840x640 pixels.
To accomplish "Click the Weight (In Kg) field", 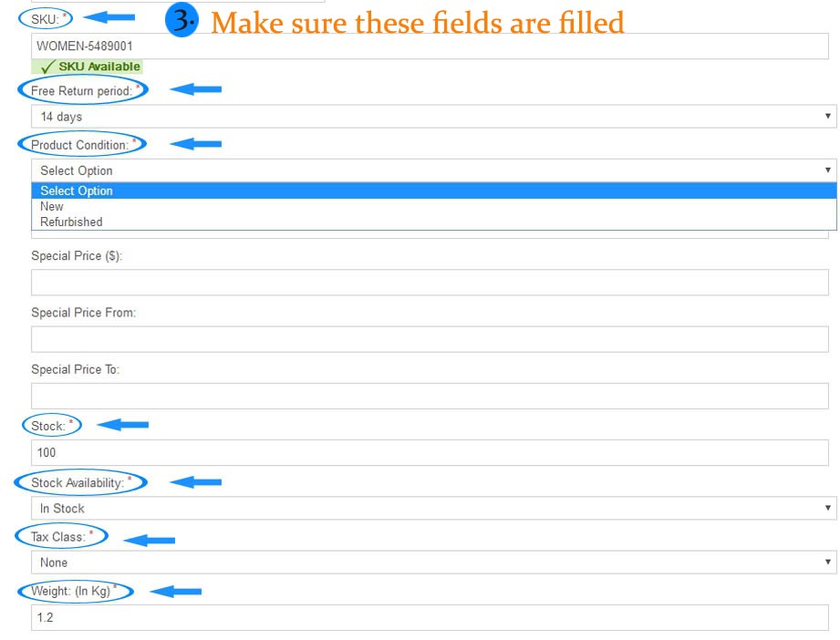I will [x=429, y=617].
